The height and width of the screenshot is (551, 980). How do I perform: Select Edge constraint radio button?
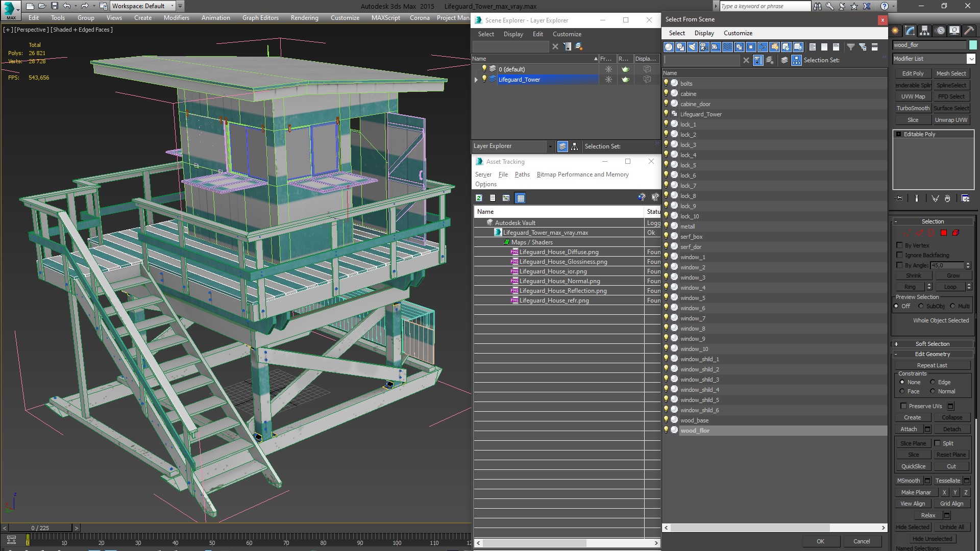point(933,382)
